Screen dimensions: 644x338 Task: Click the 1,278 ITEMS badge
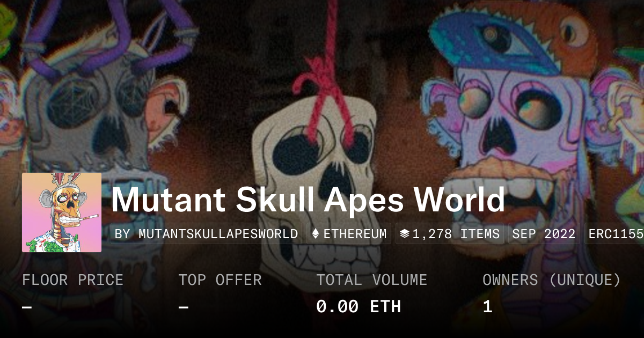(450, 234)
